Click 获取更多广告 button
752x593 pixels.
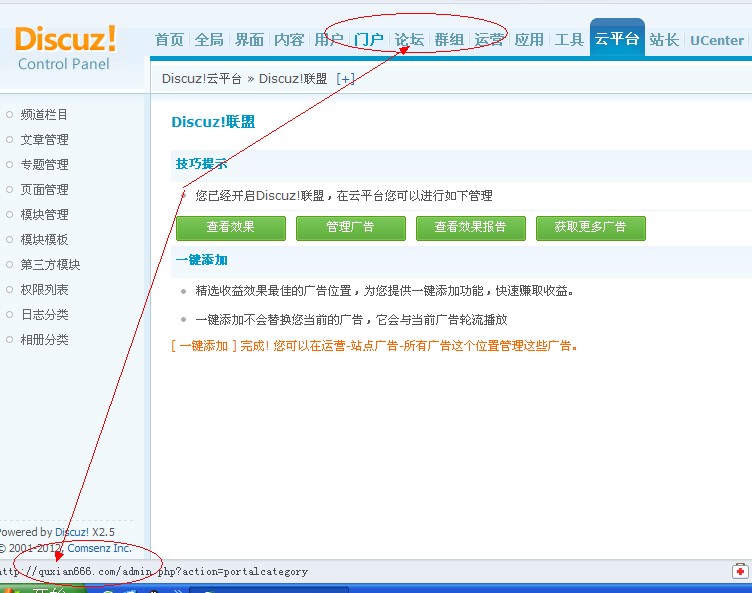pos(590,228)
